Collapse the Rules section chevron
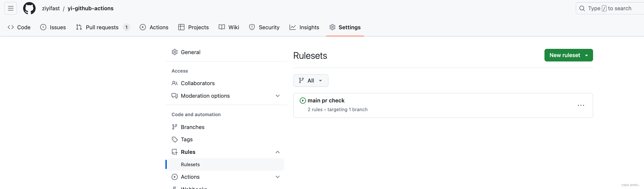The width and height of the screenshot is (644, 189). pos(278,152)
